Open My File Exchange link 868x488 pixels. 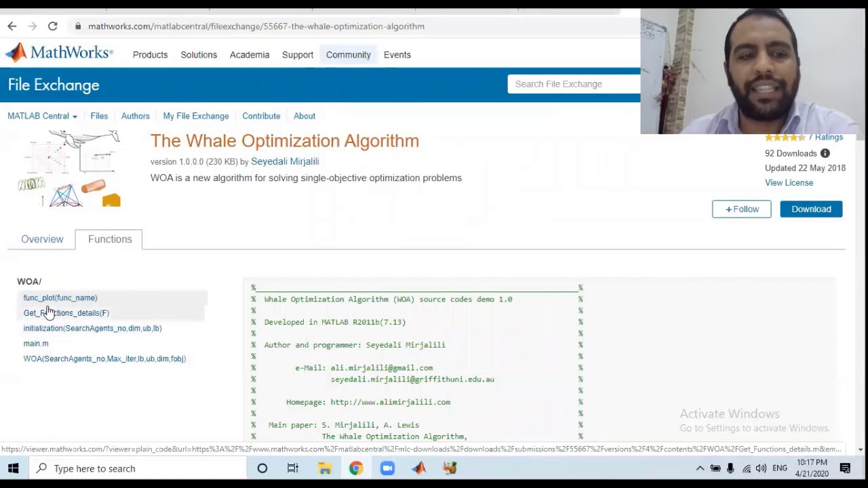pos(196,116)
